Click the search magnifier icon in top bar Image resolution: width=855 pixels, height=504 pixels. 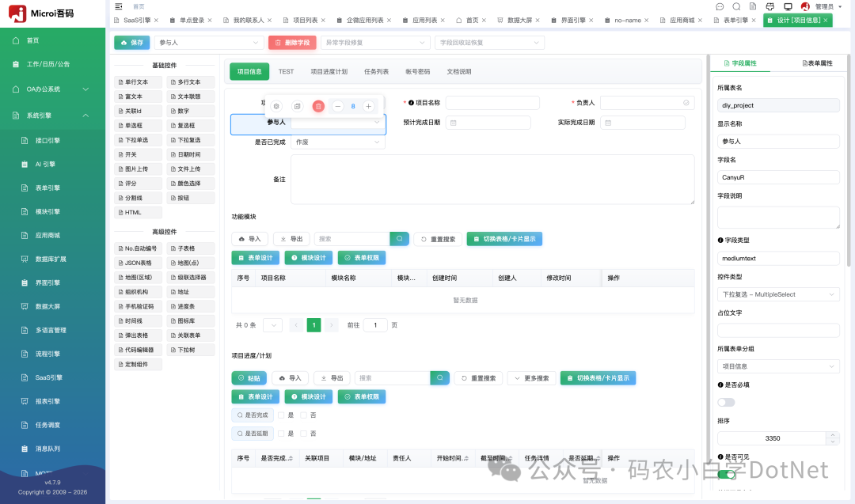[x=737, y=6]
